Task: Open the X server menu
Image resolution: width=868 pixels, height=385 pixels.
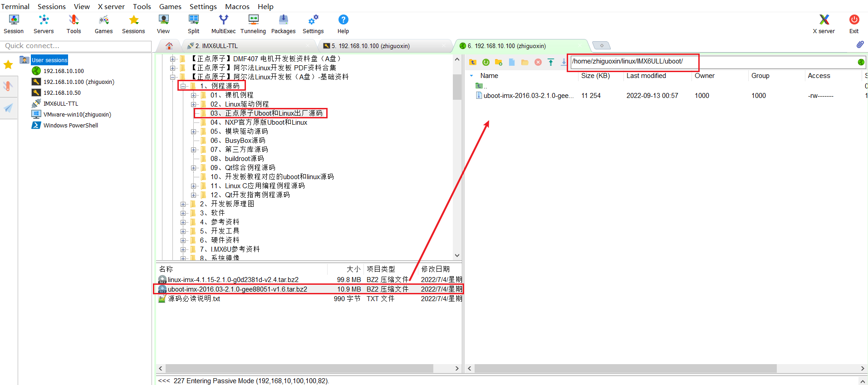Action: click(x=111, y=6)
